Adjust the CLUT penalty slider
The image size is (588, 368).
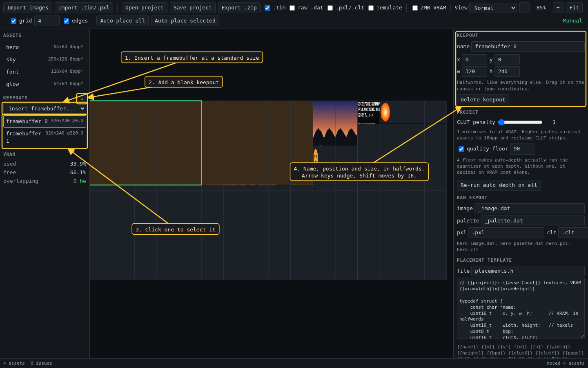click(x=520, y=122)
